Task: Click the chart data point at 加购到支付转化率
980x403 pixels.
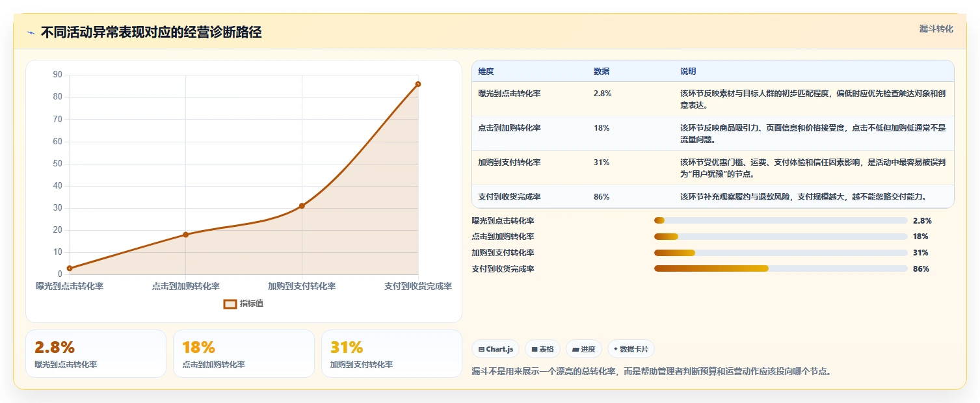Action: tap(302, 205)
